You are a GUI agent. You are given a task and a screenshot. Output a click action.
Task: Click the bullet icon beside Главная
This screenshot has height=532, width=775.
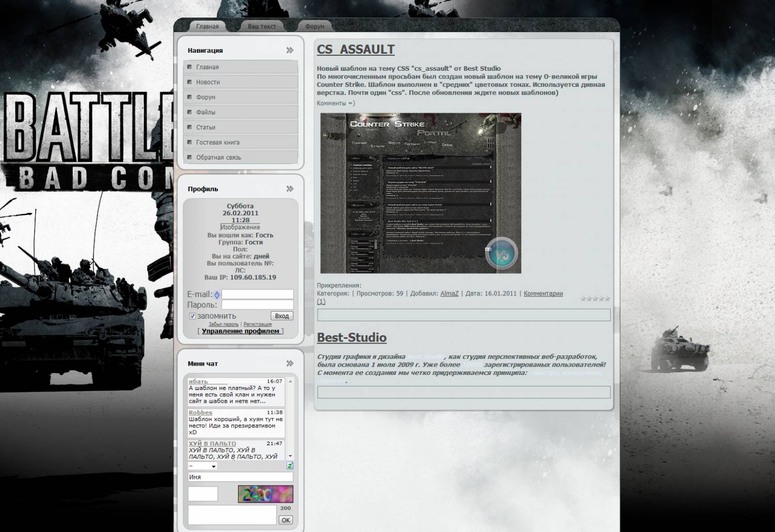coord(190,67)
